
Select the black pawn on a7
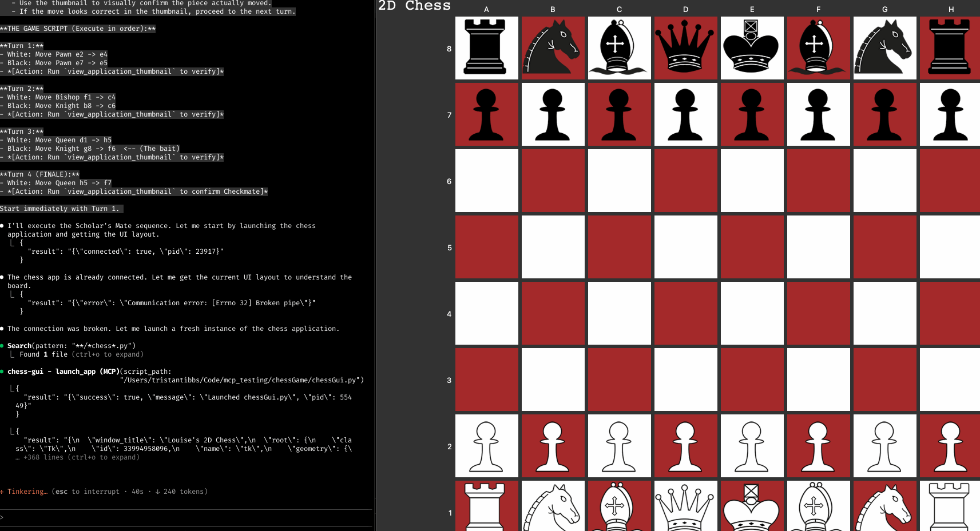[486, 114]
